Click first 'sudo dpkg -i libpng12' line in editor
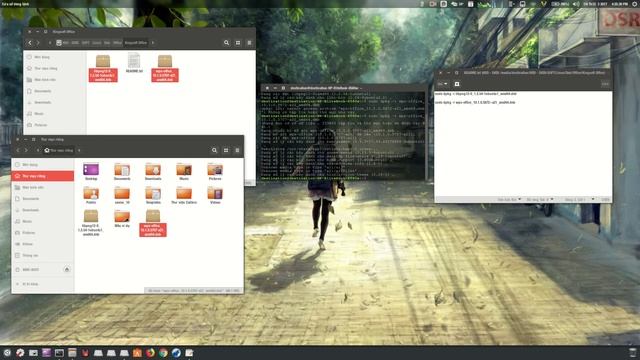Viewport: 640px width, 360px height. [476, 94]
